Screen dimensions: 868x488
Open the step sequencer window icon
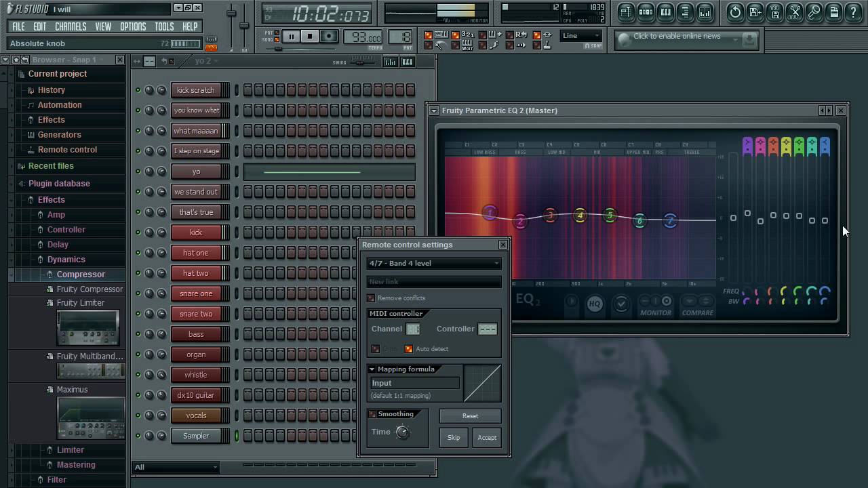click(x=646, y=12)
